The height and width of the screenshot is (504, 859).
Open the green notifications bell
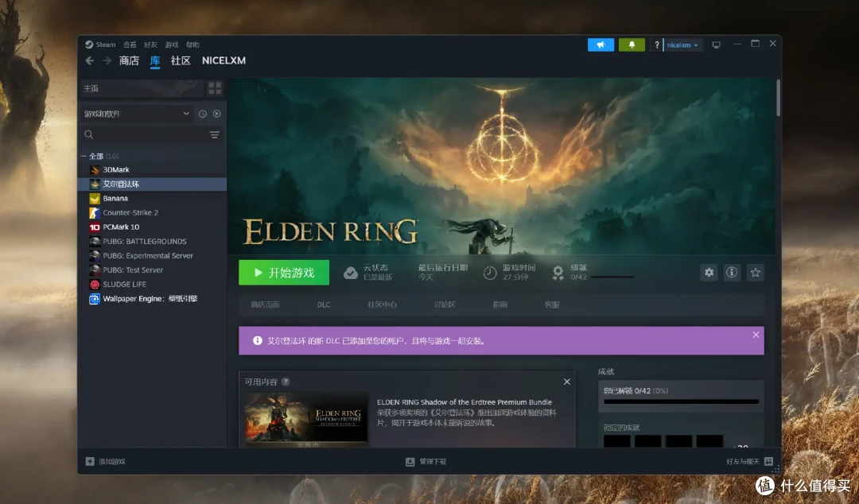pos(631,45)
